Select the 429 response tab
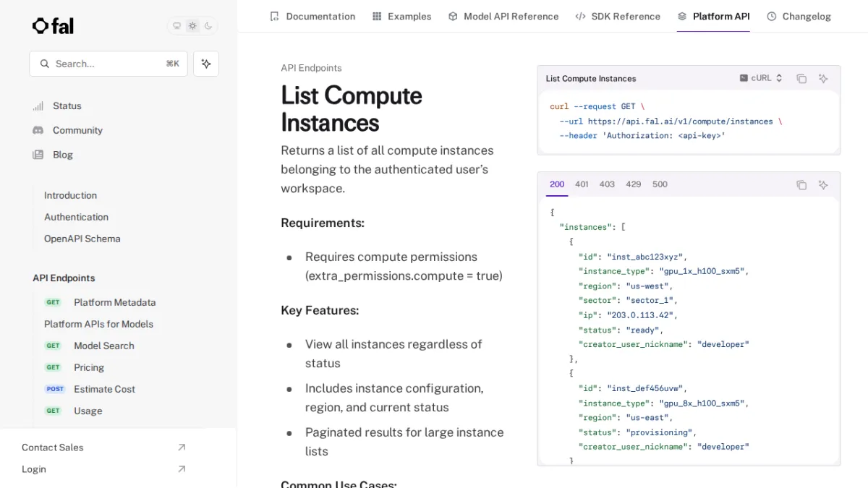The image size is (868, 488). point(634,184)
